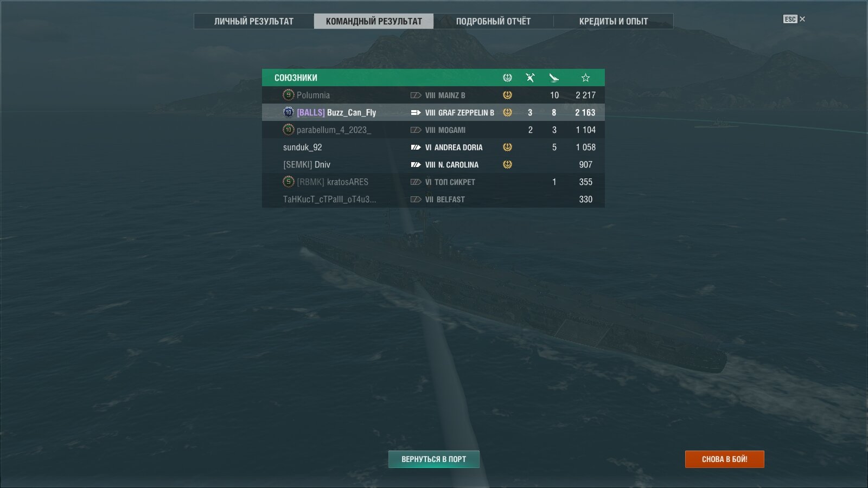Click the Graf Zeppelin B carrier class icon
The image size is (868, 488).
[416, 113]
